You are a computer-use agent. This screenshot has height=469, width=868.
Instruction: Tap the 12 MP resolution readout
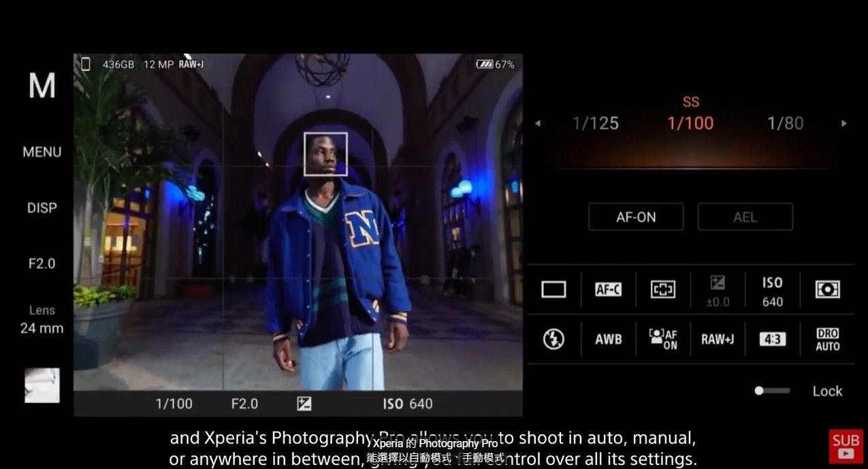pos(159,65)
